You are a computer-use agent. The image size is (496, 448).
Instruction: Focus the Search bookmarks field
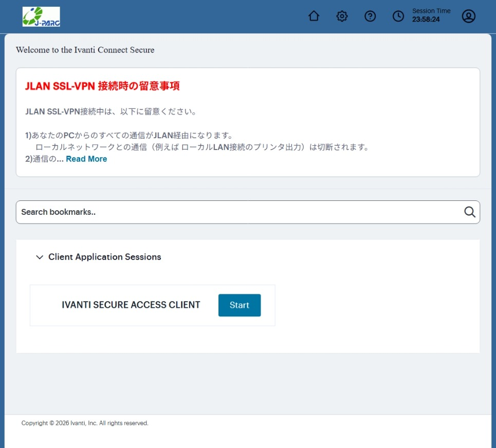coord(236,212)
